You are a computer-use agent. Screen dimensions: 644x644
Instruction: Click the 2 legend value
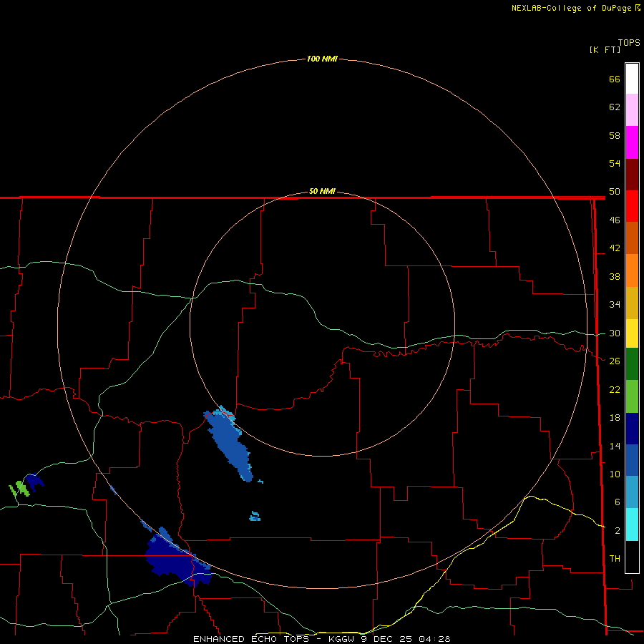618,531
